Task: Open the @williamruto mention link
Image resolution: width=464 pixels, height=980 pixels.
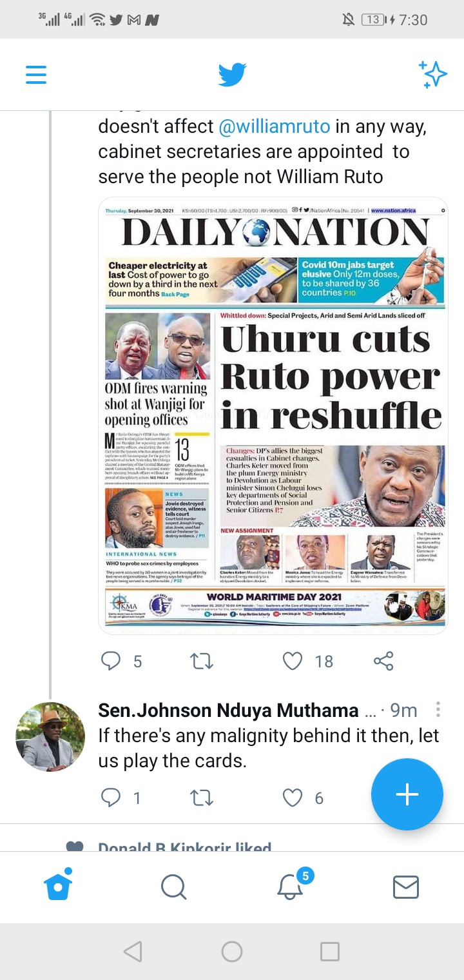Action: pyautogui.click(x=275, y=126)
